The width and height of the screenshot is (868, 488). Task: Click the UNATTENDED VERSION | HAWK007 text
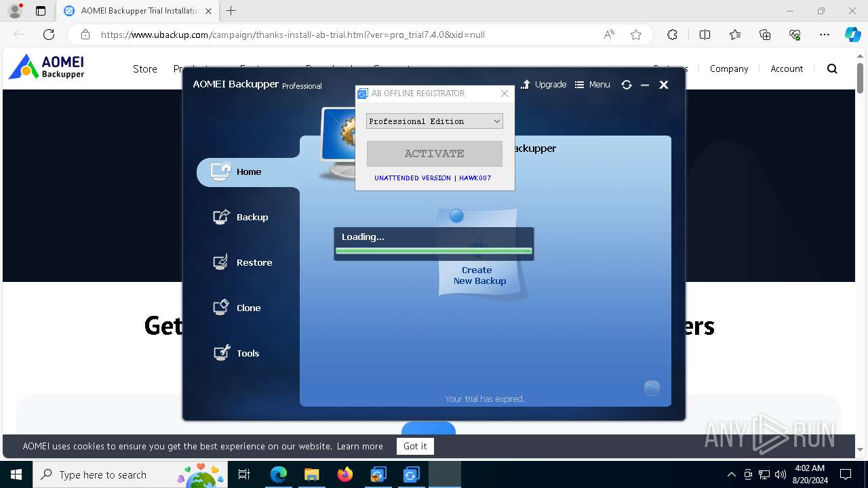pos(433,178)
